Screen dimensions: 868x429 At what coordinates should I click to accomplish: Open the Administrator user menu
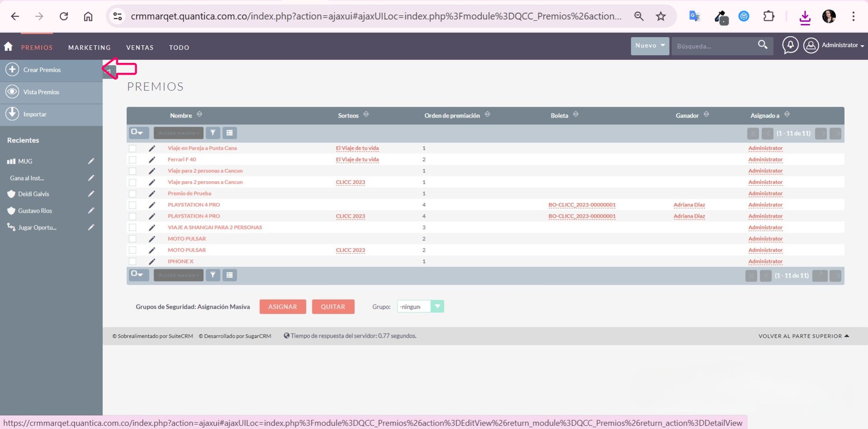click(x=834, y=45)
